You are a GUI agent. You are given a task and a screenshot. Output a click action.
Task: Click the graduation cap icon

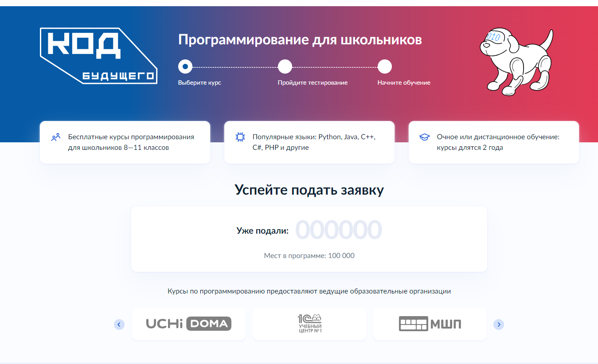point(424,137)
